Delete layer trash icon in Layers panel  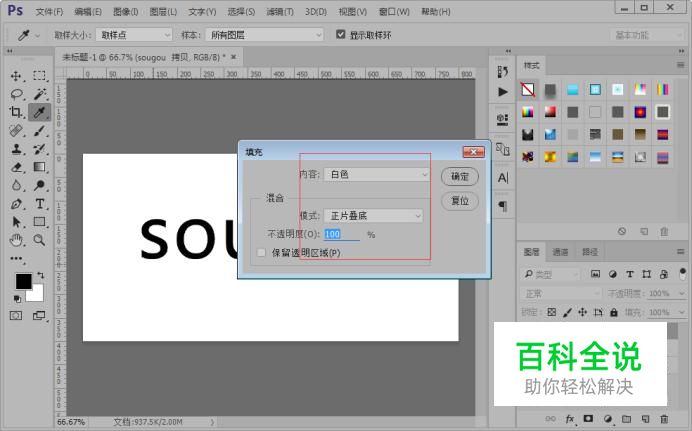click(664, 419)
